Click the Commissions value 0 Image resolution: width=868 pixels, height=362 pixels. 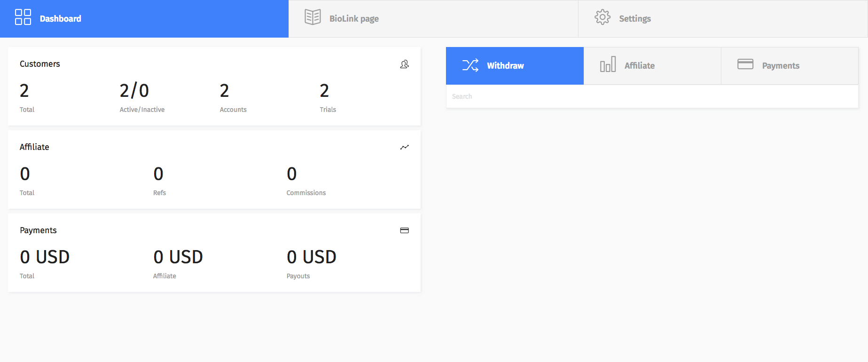pyautogui.click(x=292, y=174)
